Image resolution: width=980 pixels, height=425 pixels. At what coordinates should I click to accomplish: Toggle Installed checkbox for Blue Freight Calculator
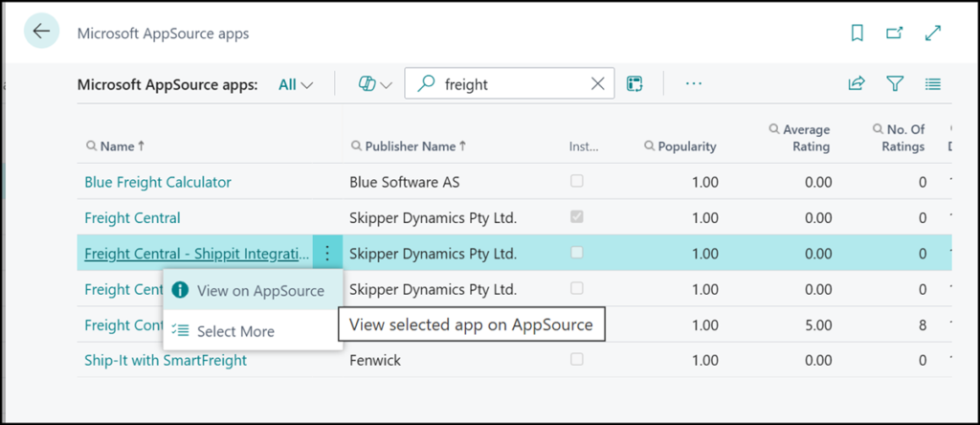click(x=577, y=181)
